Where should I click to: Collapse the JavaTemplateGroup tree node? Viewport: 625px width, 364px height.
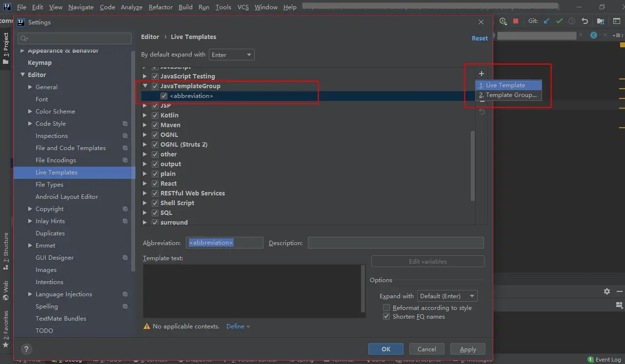[145, 86]
